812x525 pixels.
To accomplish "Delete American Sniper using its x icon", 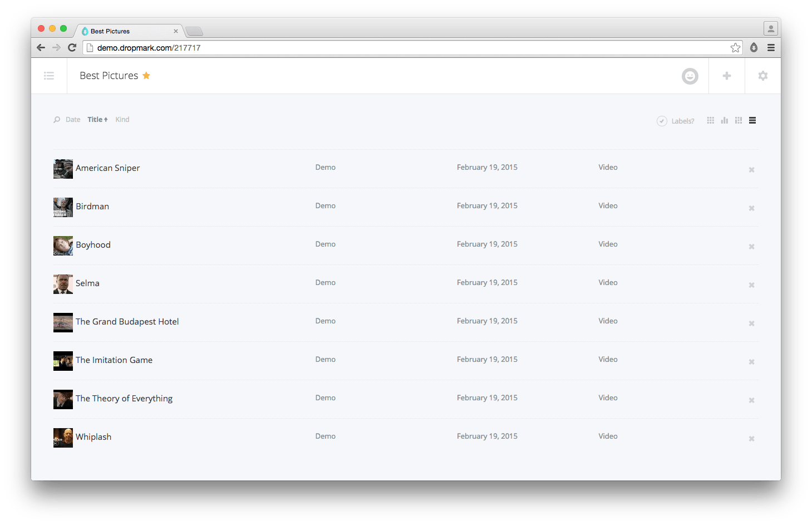I will (751, 170).
